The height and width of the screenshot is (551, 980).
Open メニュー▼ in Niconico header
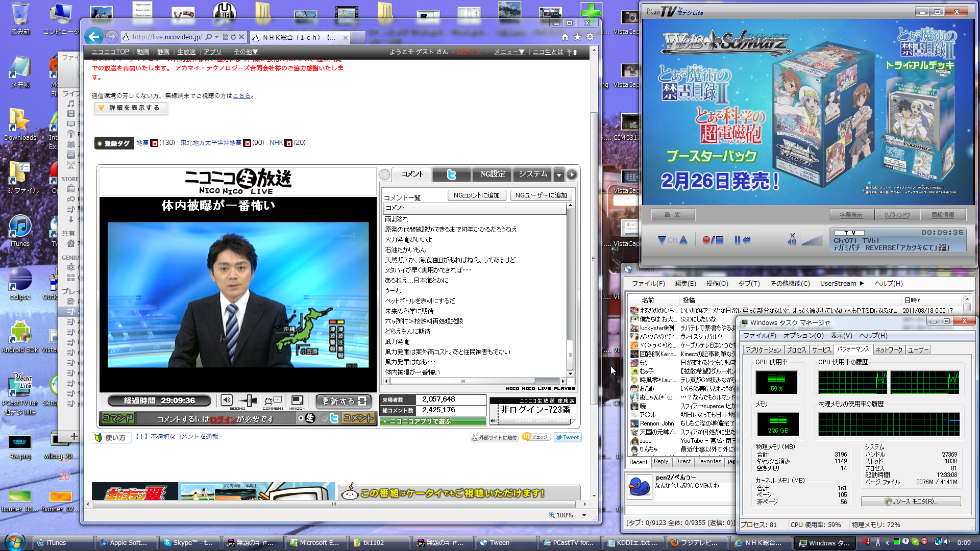(x=509, y=52)
